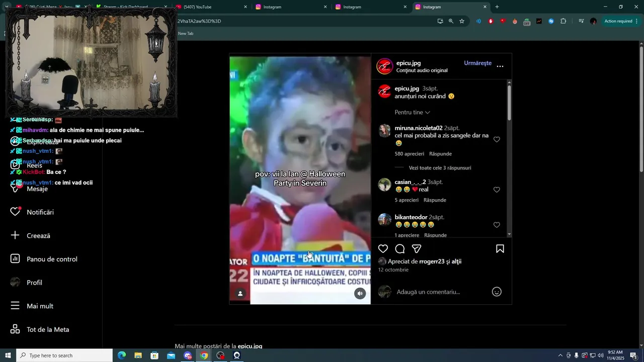644x362 pixels.
Task: Open File Explorer from the taskbar
Action: click(138, 355)
